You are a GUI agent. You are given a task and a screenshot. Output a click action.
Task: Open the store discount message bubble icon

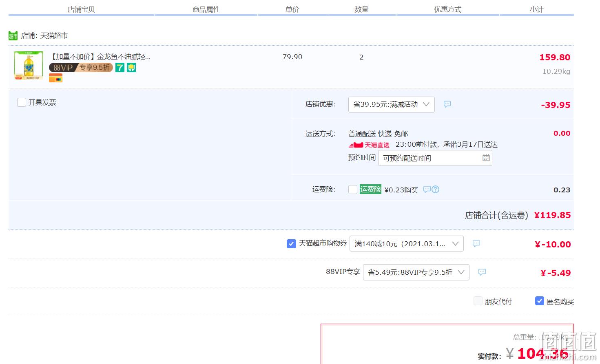coord(447,104)
